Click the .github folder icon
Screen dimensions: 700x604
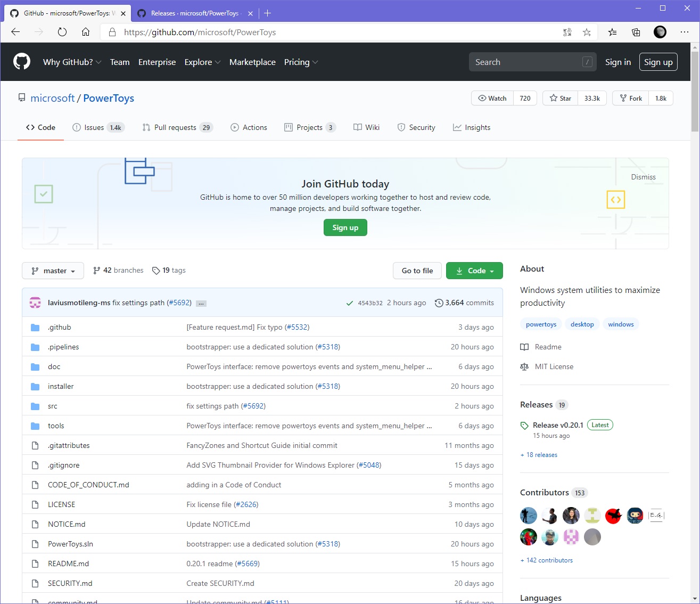35,327
